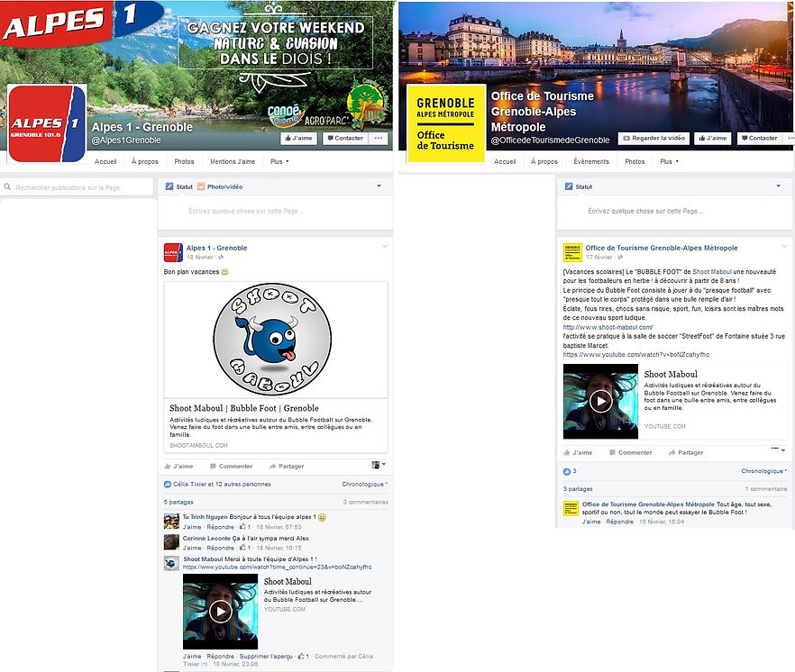Image resolution: width=795 pixels, height=672 pixels.
Task: Play Shoot Maboul video in Office post
Action: 601,402
